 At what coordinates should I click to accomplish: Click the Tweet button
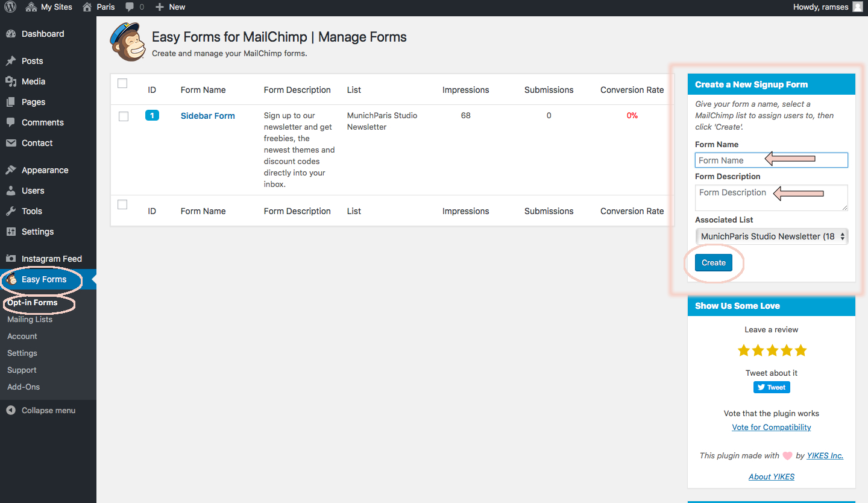coord(772,387)
